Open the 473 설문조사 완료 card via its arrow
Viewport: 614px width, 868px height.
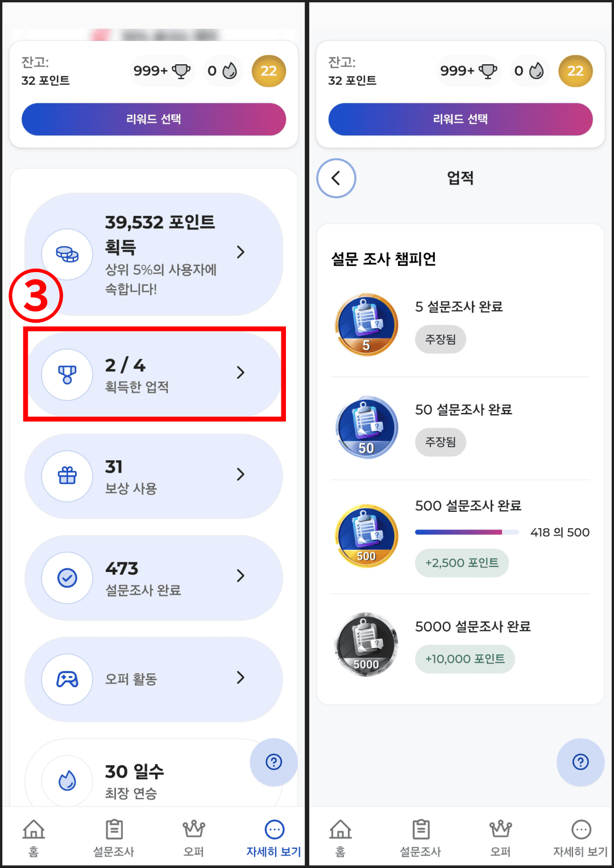(x=241, y=577)
